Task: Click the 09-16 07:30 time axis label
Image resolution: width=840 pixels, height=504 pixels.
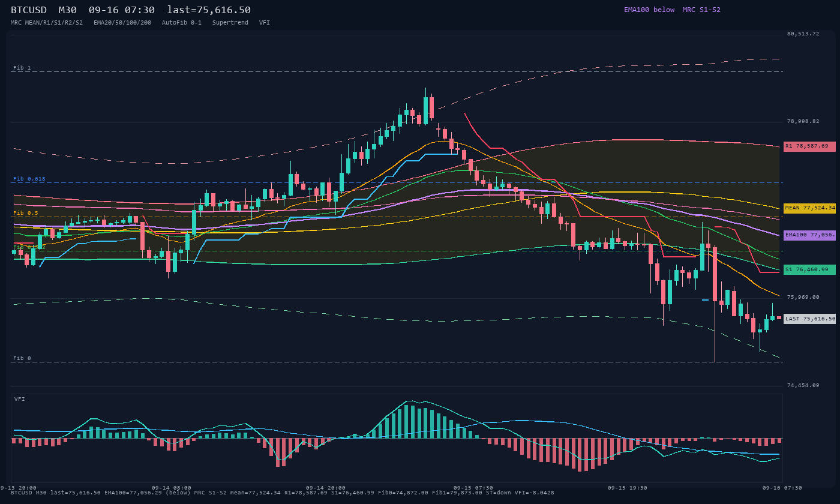Action: pos(782,488)
